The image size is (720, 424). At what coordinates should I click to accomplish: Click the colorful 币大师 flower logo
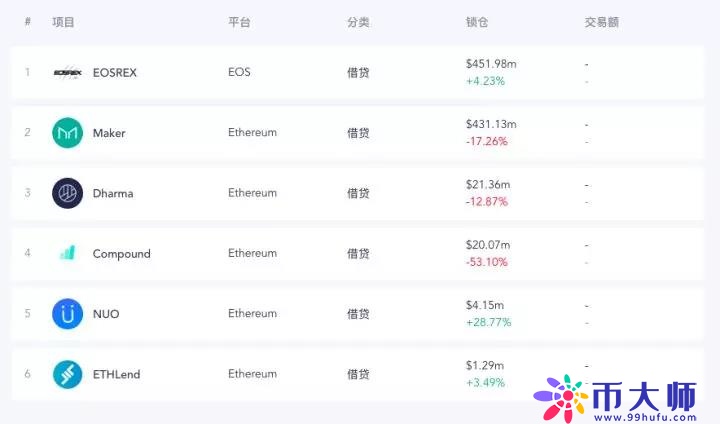(561, 398)
